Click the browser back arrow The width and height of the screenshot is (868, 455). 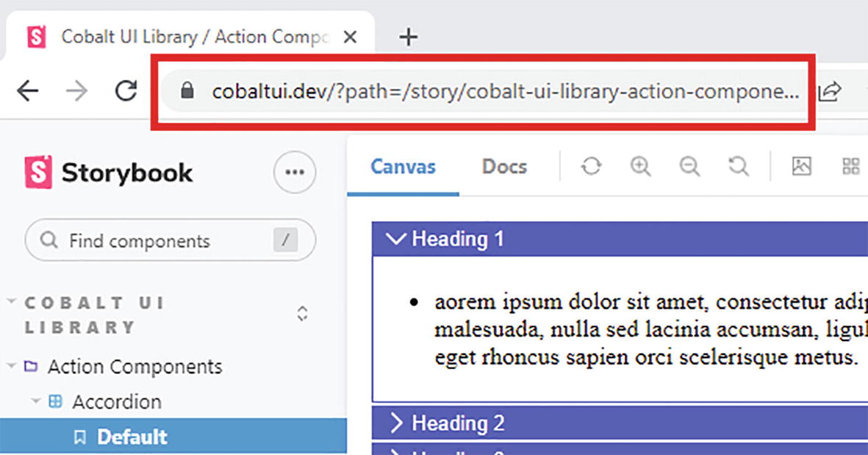coord(28,91)
